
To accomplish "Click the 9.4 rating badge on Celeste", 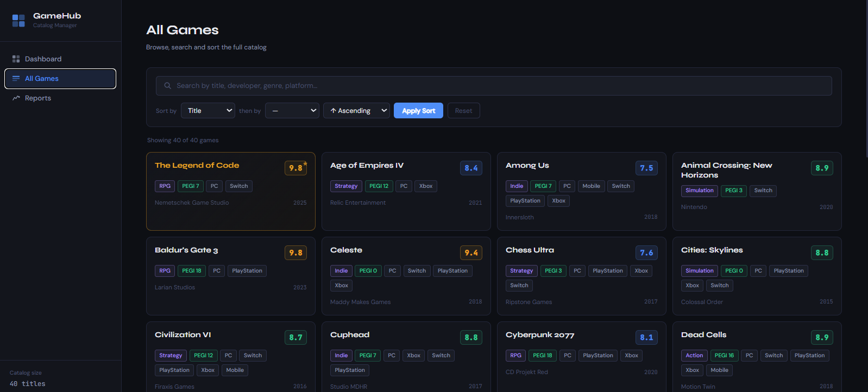I will click(471, 253).
